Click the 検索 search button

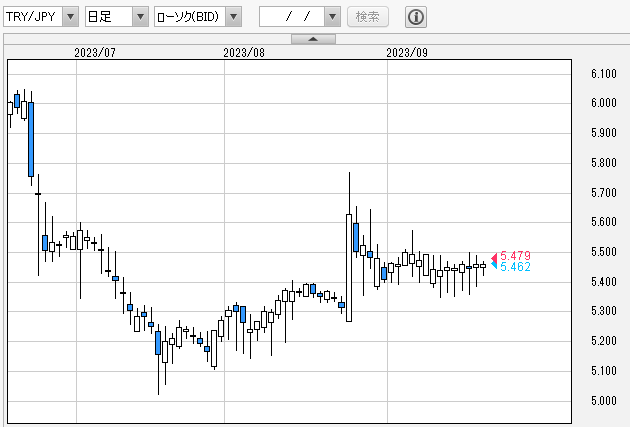click(x=368, y=16)
